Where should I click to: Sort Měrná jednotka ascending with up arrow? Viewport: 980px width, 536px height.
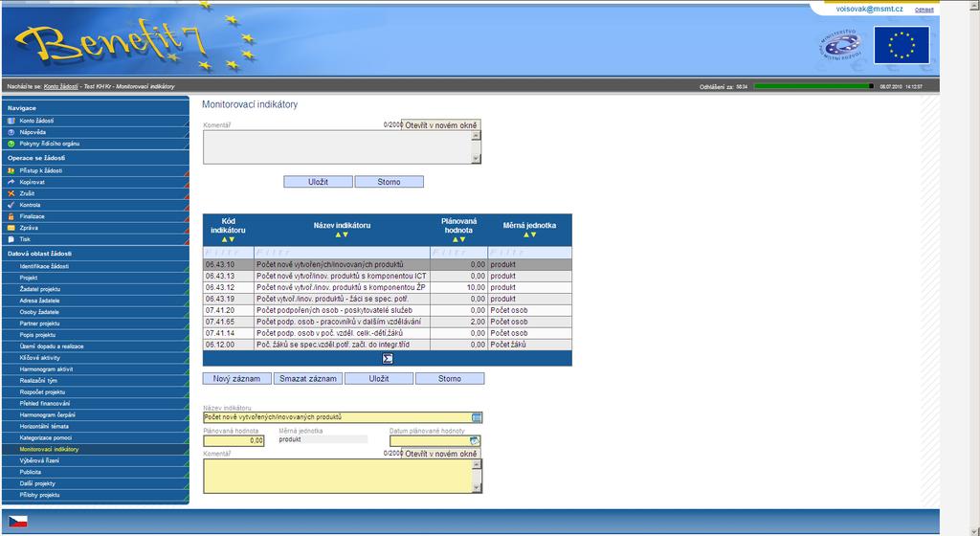tap(525, 234)
